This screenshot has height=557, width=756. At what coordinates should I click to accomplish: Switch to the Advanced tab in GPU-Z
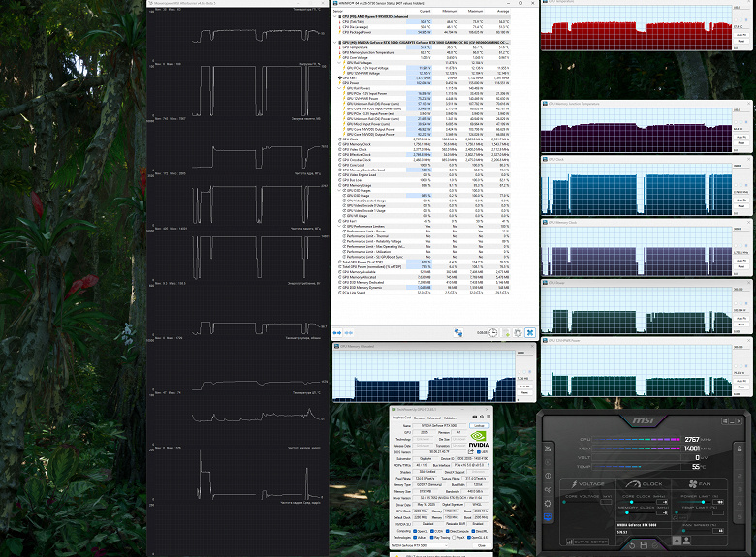pyautogui.click(x=434, y=418)
